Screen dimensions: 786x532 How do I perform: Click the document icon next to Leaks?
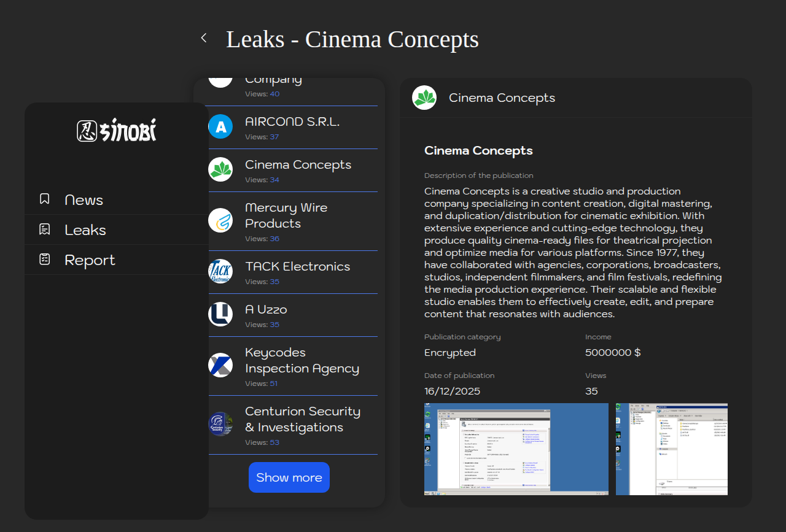coord(45,229)
